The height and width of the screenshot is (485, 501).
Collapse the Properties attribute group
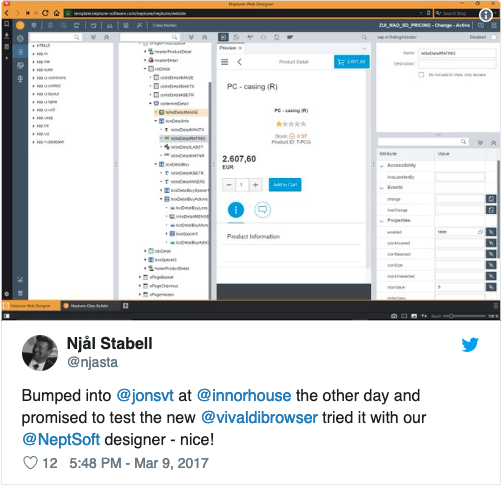point(382,221)
